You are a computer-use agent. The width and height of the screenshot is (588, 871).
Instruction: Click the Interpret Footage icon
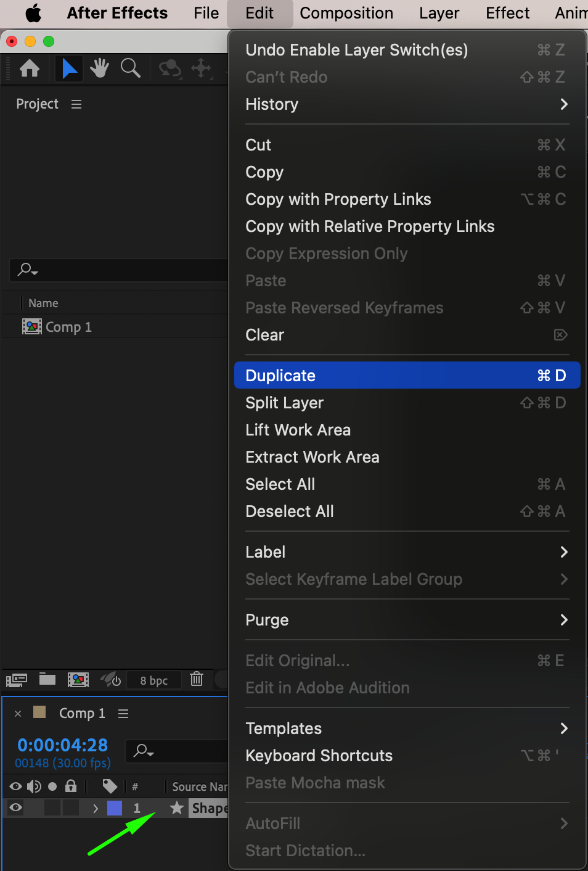17,680
